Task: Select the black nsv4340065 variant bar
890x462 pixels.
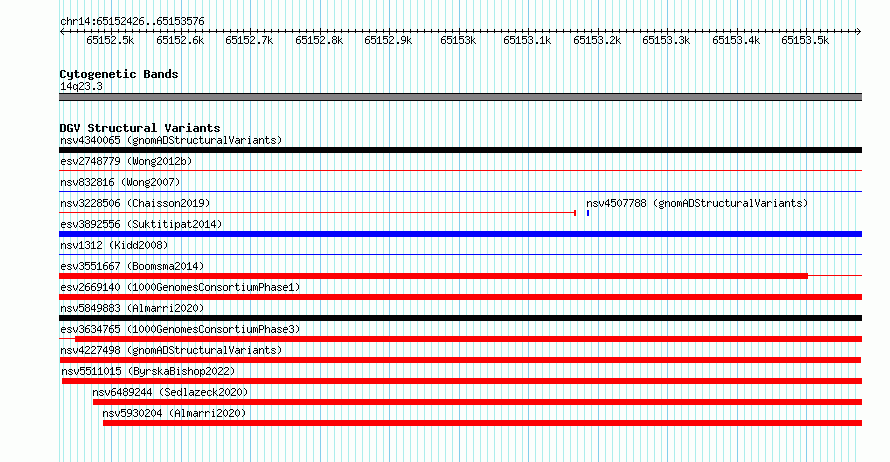Action: [460, 150]
